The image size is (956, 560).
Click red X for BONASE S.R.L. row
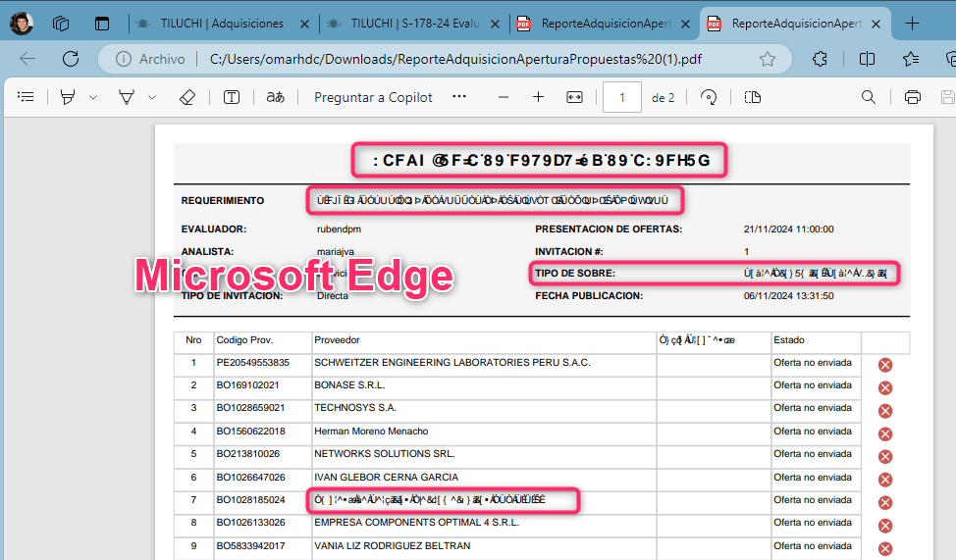tap(885, 388)
